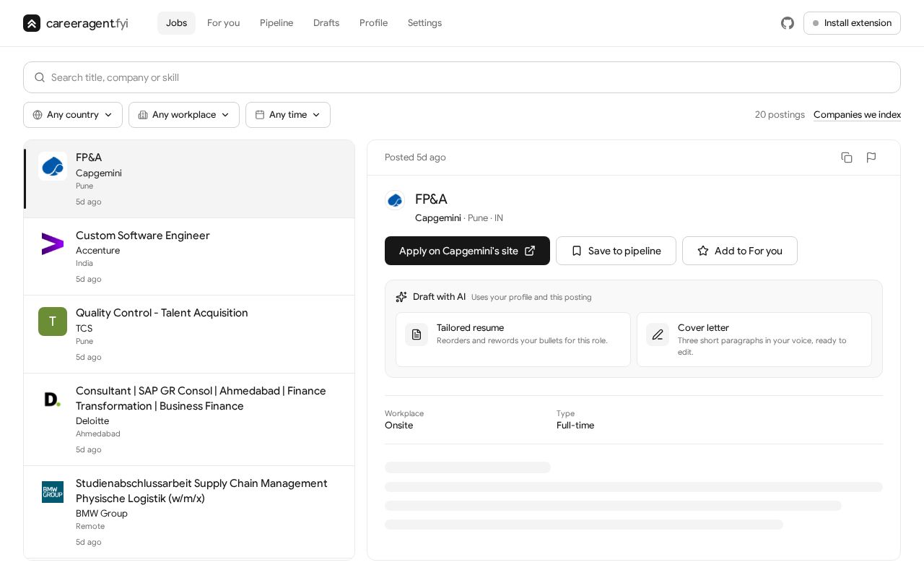Open the Settings tab
Screen dimensions: 924x578
click(x=424, y=23)
